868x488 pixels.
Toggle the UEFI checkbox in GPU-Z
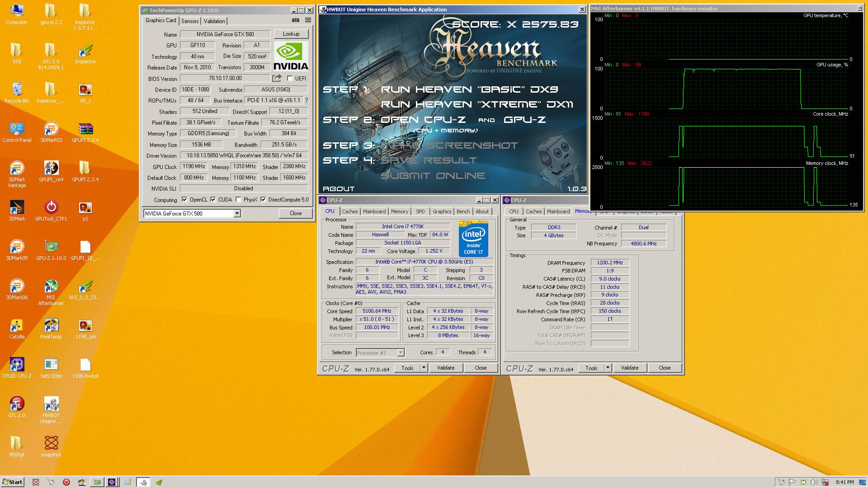tap(290, 79)
